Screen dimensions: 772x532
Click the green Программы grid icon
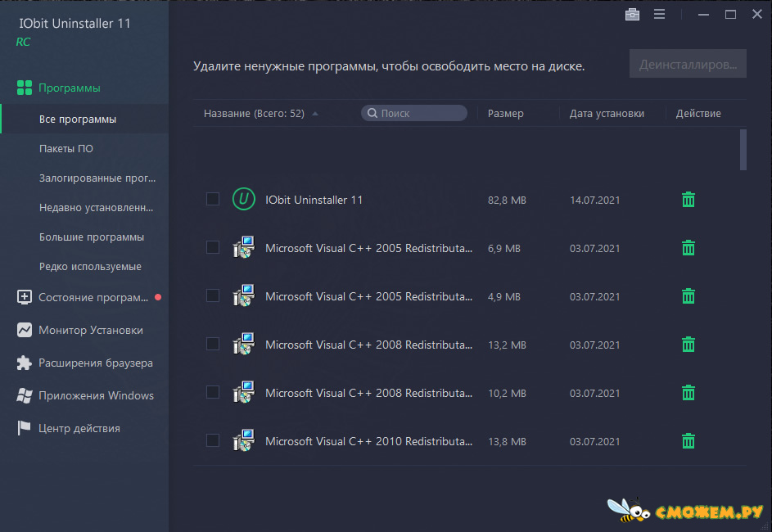coord(24,88)
